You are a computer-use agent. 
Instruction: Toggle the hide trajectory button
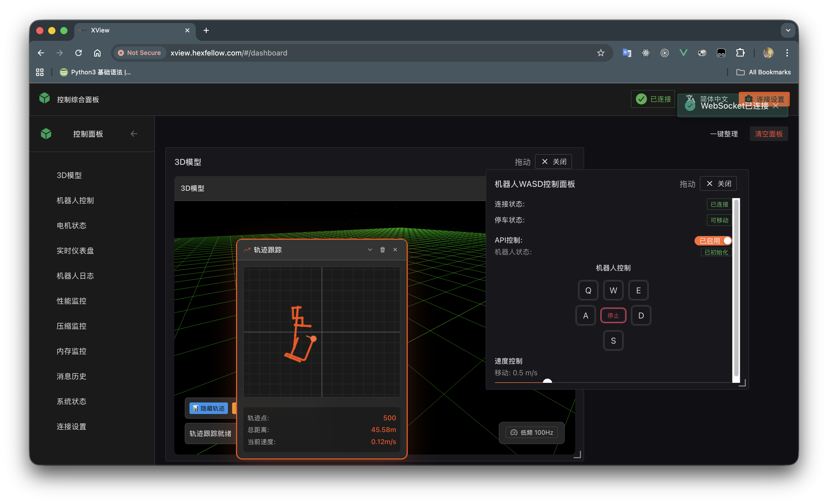click(x=209, y=408)
